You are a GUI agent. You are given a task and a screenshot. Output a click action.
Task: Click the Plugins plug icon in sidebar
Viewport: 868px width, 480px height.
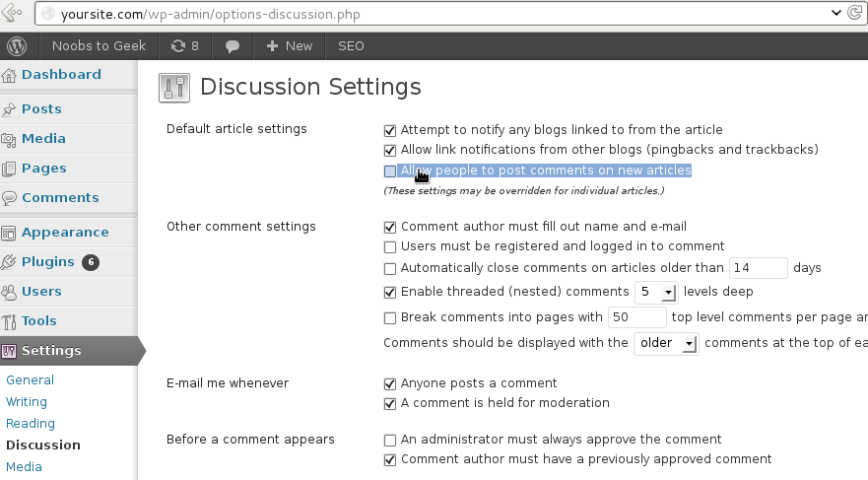[x=8, y=262]
